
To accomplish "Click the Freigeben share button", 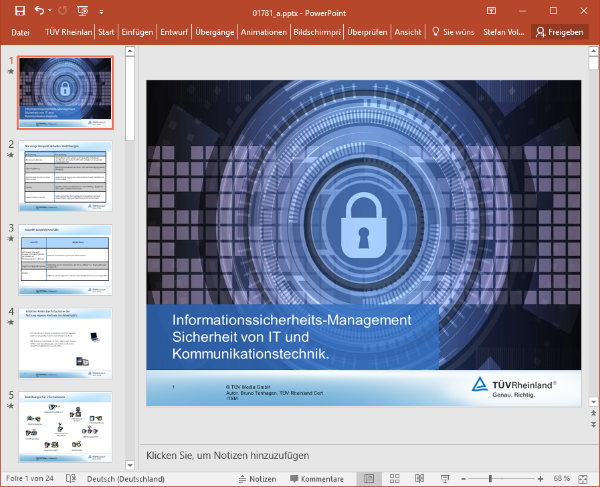I will pos(559,32).
